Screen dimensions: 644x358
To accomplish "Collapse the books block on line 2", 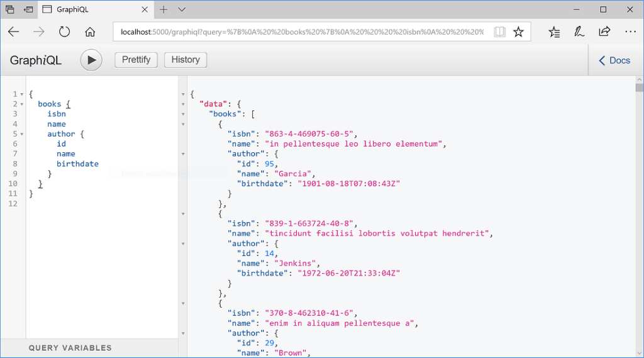I will pos(22,104).
